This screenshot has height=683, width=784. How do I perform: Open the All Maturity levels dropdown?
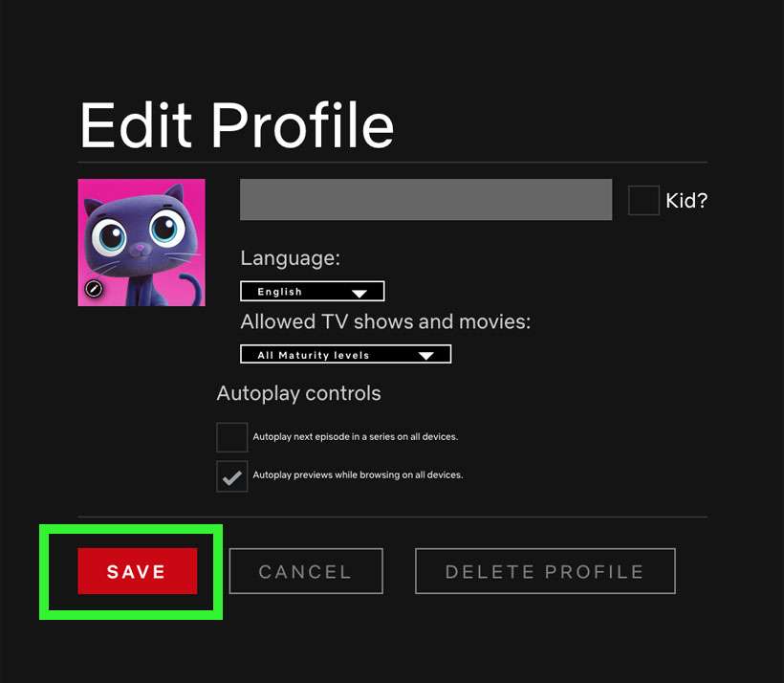[x=345, y=355]
